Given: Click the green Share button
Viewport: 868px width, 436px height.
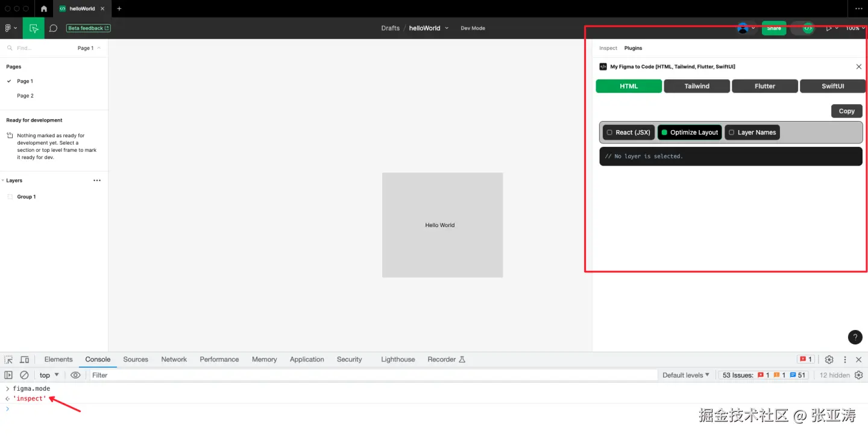Looking at the screenshot, I should [774, 28].
